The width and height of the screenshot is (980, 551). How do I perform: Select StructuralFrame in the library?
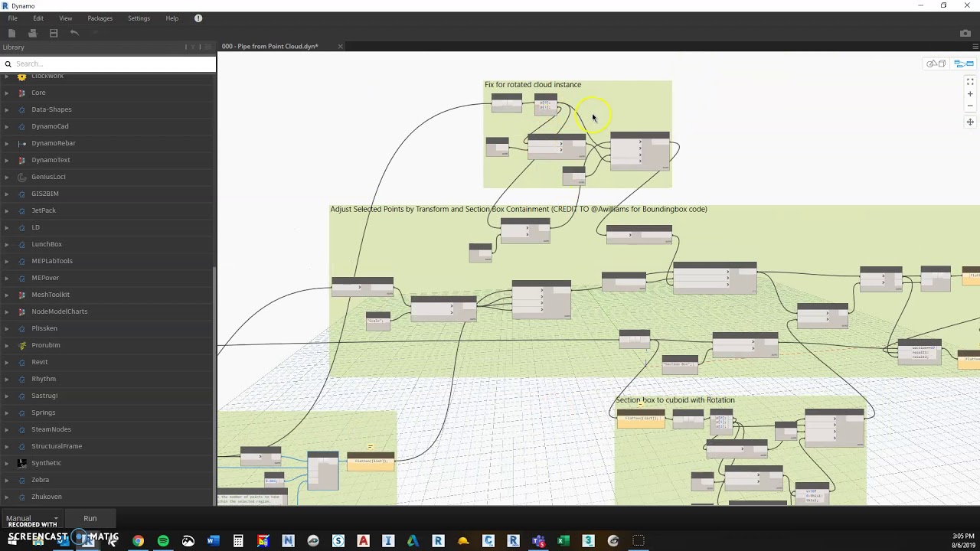[x=57, y=446]
